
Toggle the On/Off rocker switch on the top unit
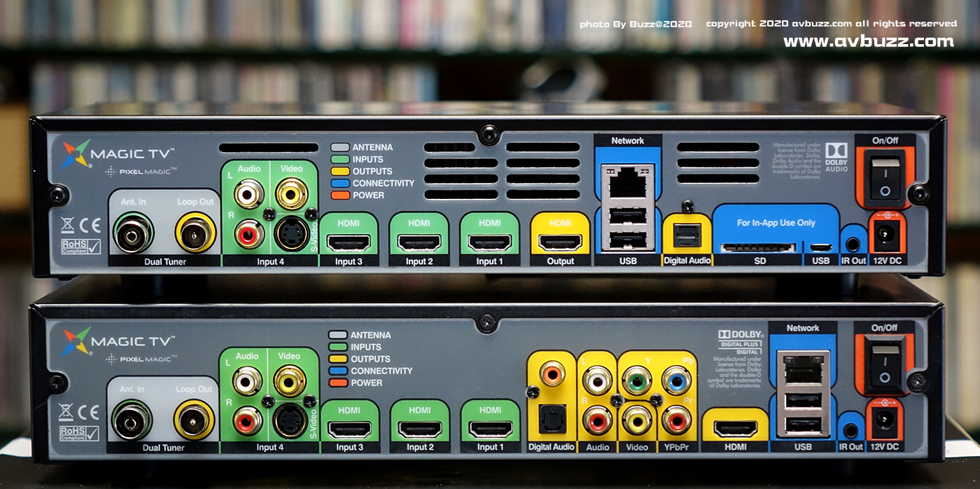tap(885, 179)
